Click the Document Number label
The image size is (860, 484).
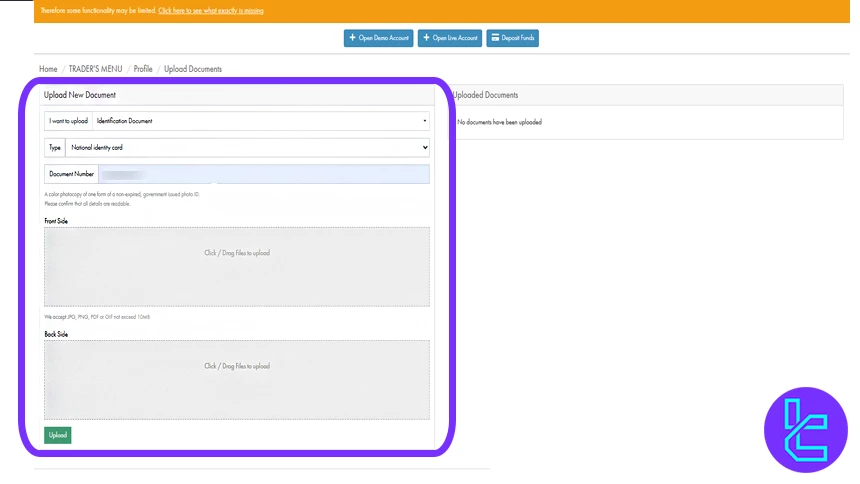click(71, 175)
